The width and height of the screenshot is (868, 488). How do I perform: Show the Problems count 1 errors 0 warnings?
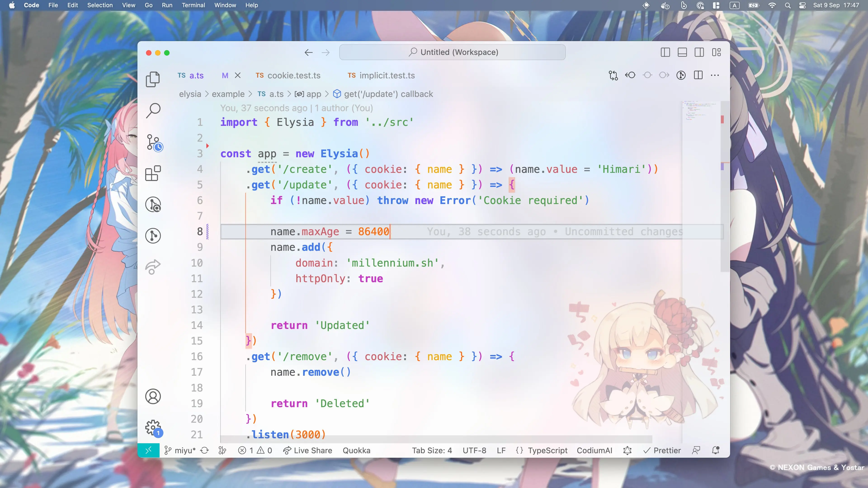[255, 450]
